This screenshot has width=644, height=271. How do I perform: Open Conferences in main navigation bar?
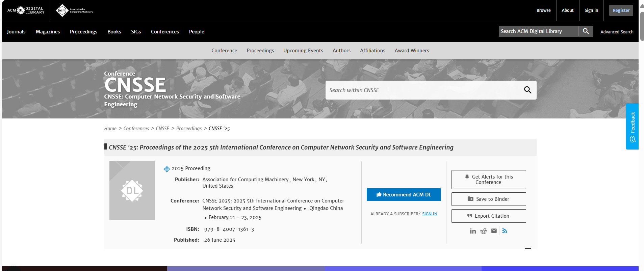(x=165, y=32)
